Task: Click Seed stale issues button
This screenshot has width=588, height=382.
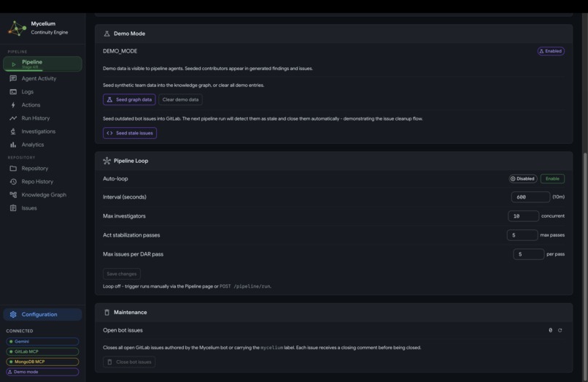Action: (x=130, y=133)
